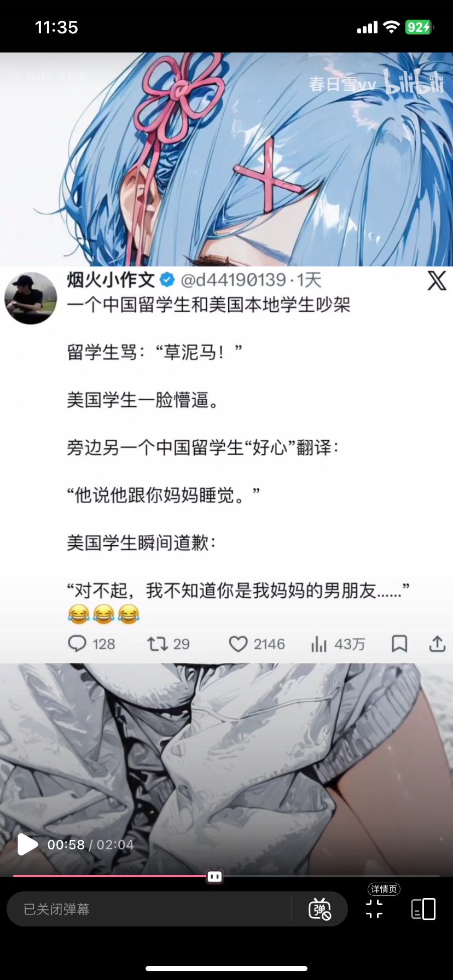Tap the side-by-side screen layout icon
This screenshot has height=980, width=453.
coord(423,909)
